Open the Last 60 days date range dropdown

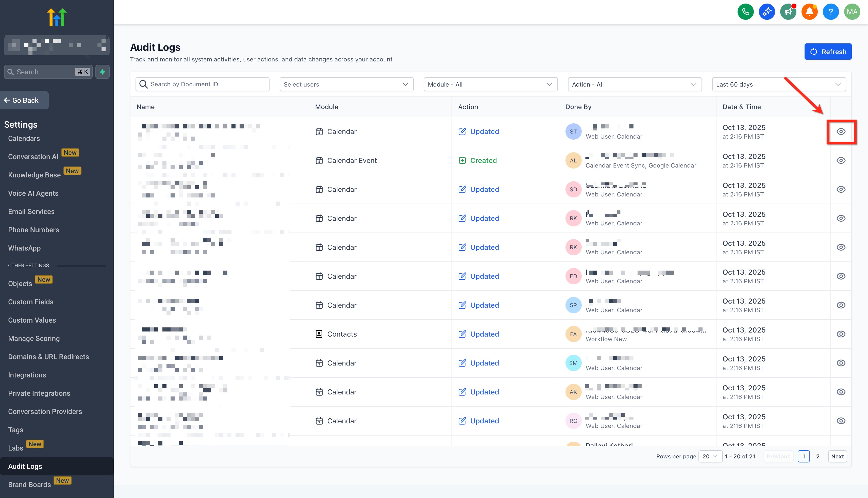point(778,85)
